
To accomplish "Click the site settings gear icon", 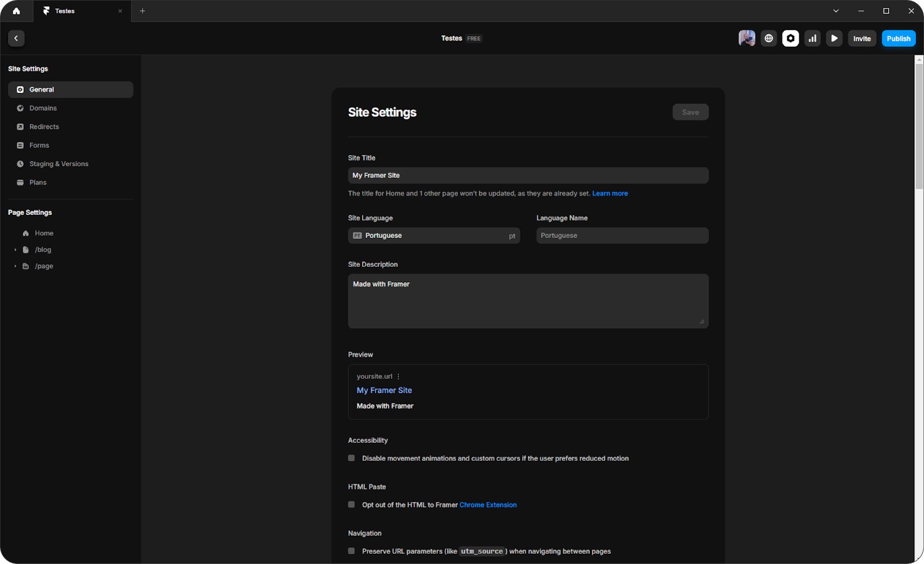I will [x=791, y=38].
